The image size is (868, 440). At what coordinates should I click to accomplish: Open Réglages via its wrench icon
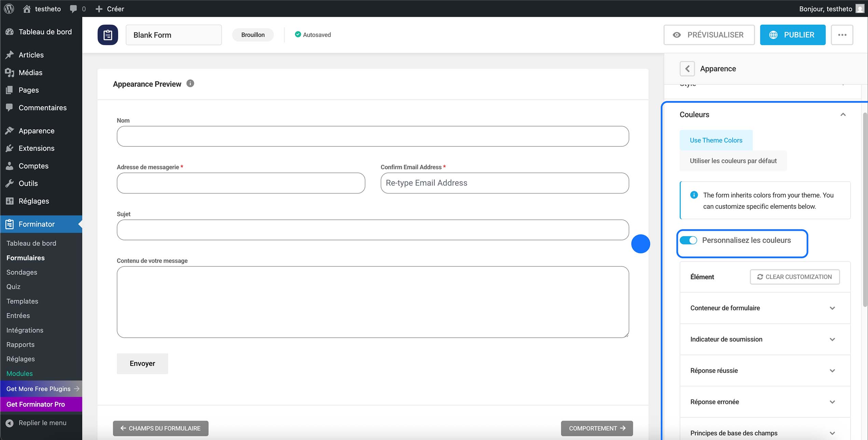(x=10, y=201)
